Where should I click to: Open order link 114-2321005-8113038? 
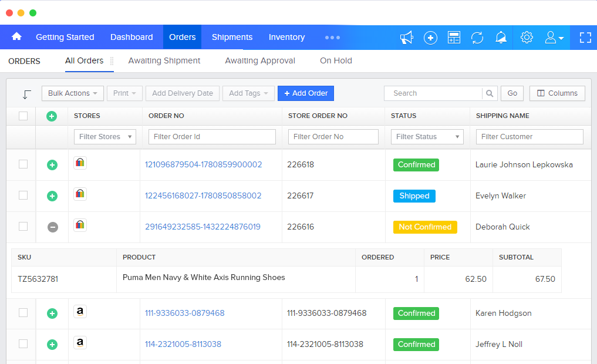(x=183, y=344)
